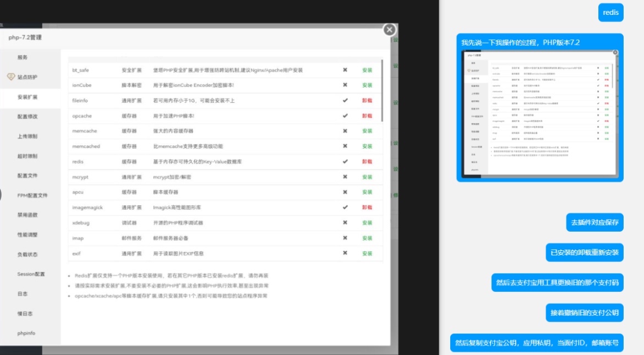
Task: Click the checkmark status icon for opcache
Action: (x=345, y=116)
